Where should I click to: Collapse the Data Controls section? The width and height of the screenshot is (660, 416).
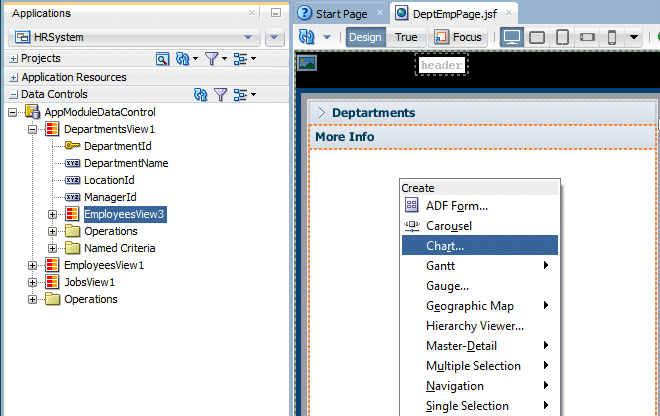coord(13,94)
